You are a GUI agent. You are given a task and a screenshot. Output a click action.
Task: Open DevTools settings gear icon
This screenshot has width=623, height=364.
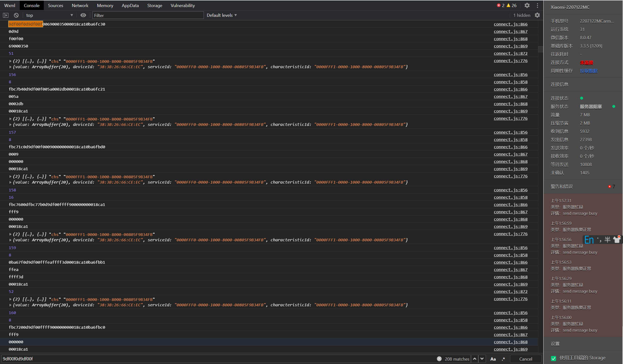[527, 5]
